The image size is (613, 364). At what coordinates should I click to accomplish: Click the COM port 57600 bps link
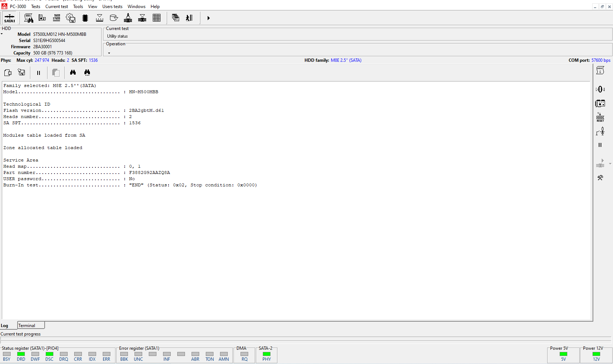(601, 60)
